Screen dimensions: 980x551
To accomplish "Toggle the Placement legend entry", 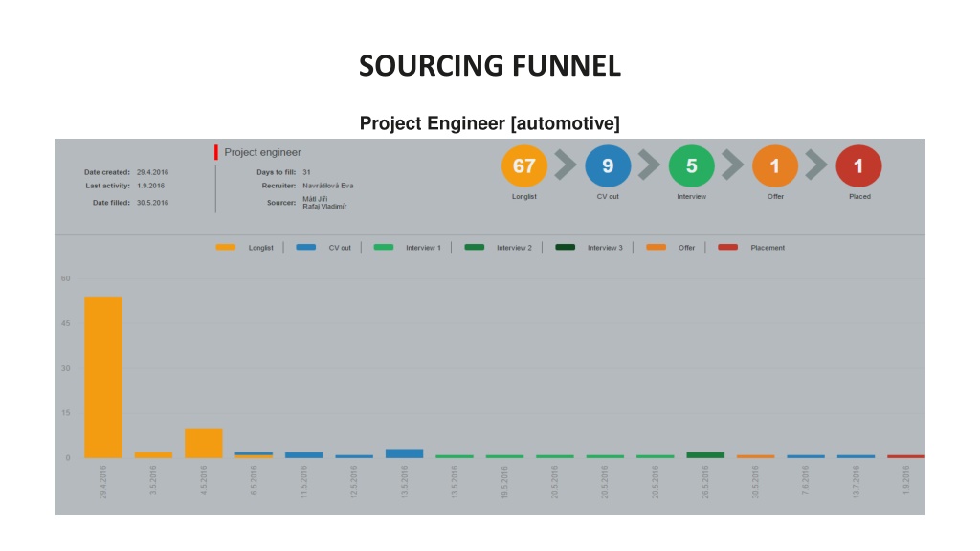I will [751, 248].
